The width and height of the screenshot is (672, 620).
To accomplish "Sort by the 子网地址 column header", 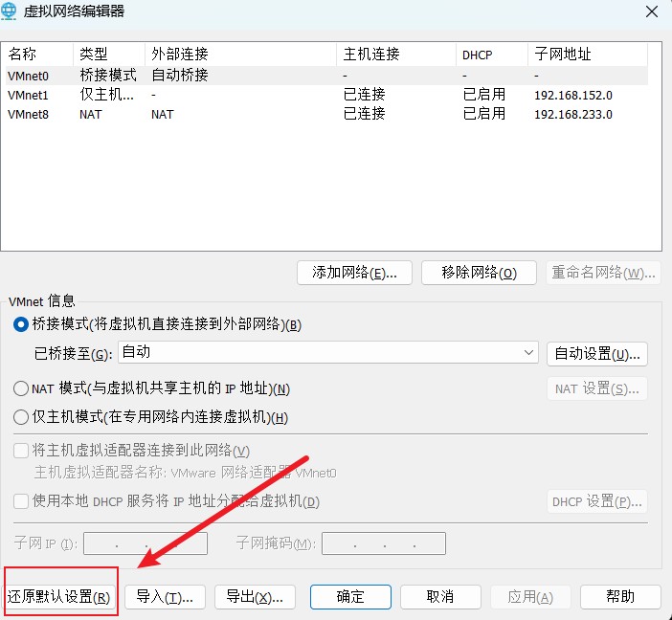I will (587, 55).
